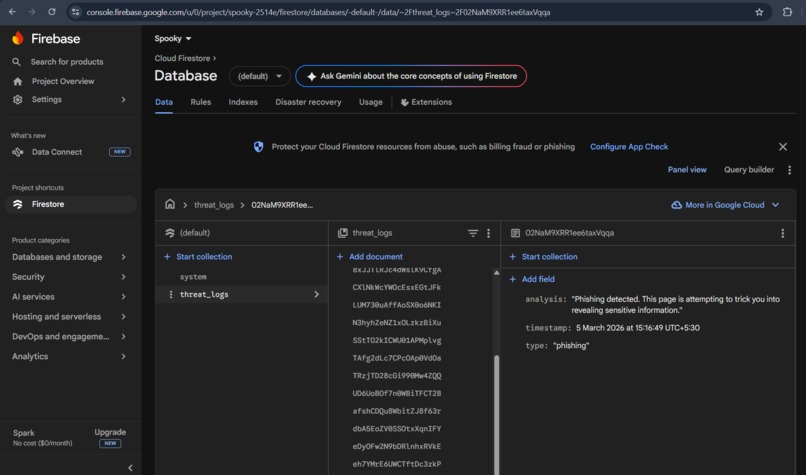Open document O2NaM9XRR1ee6taxVqqa three-dot menu
This screenshot has width=806, height=475.
pyautogui.click(x=782, y=233)
